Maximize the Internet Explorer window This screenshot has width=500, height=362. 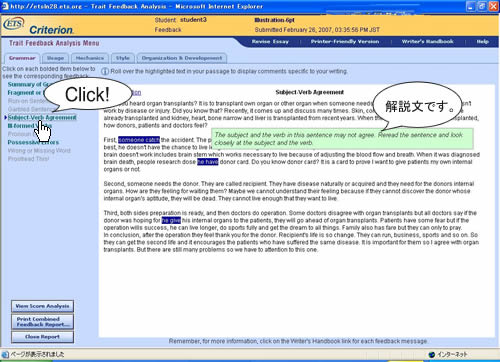[482, 6]
